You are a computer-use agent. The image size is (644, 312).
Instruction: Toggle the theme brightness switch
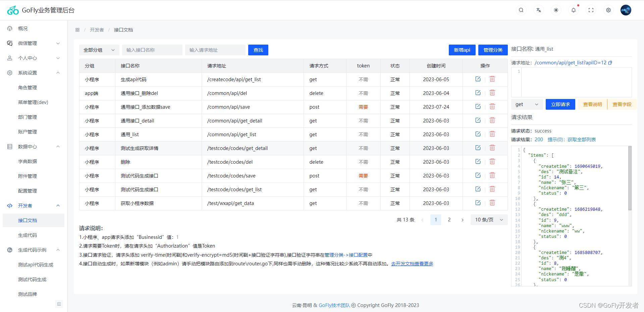pos(556,10)
